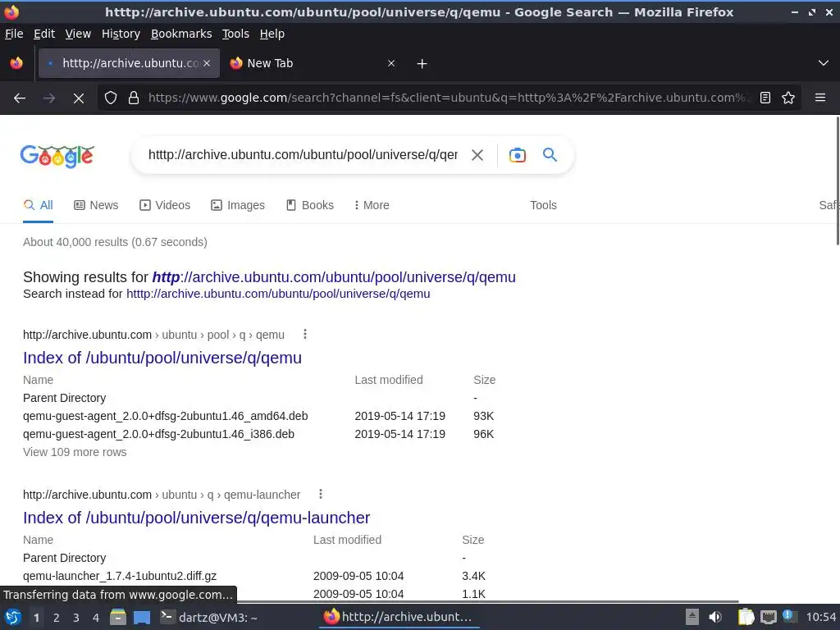840x630 pixels.
Task: Open Index of /ubuntu/pool/universe/q/qemu-launcher result
Action: [197, 518]
